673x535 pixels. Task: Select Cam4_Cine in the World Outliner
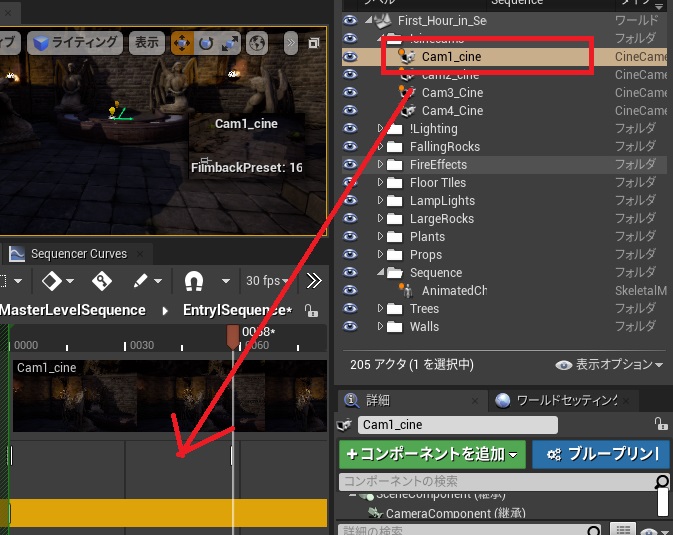point(452,111)
